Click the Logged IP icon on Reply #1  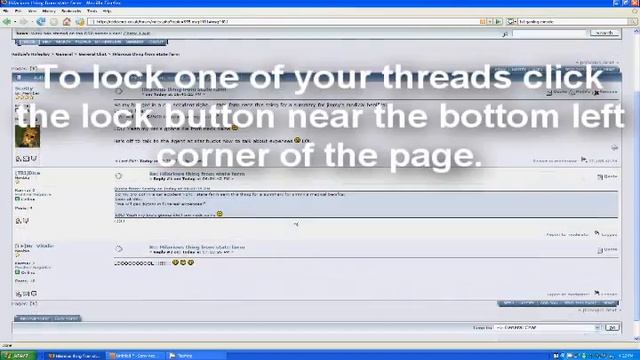597,233
